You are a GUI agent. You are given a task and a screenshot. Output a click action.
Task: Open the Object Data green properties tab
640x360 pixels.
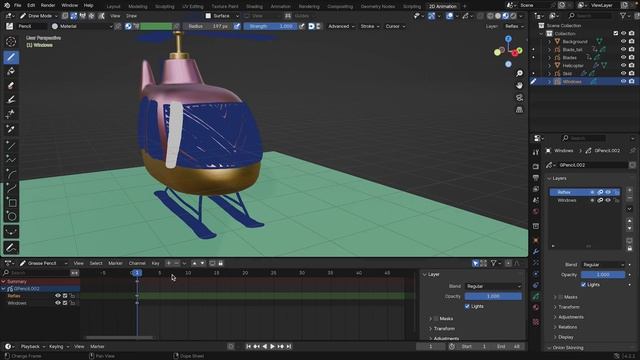tap(536, 296)
